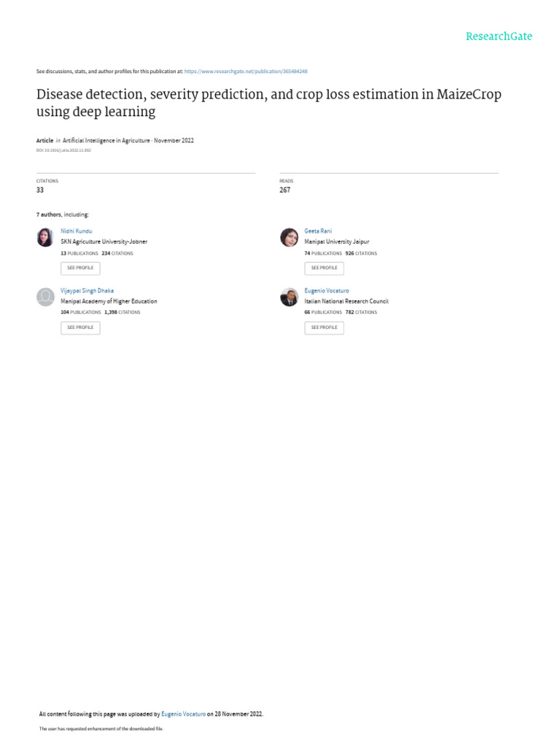Click the ResearchGate logo

tap(499, 36)
